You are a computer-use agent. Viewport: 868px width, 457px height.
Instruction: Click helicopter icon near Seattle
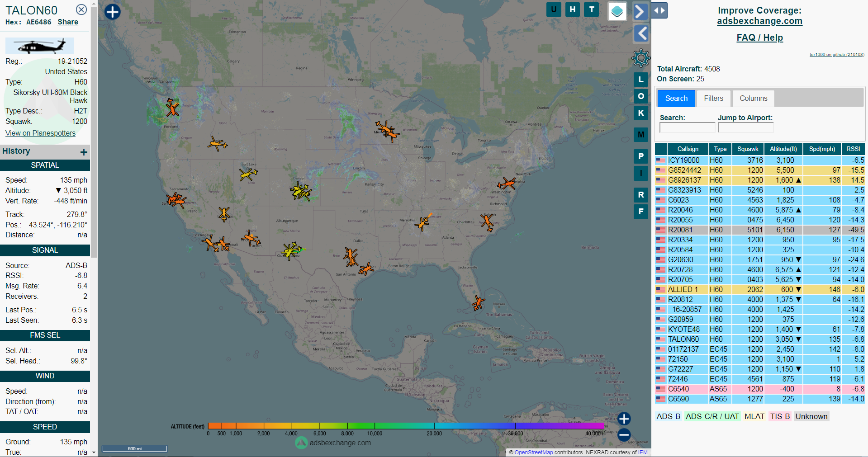pyautogui.click(x=172, y=108)
